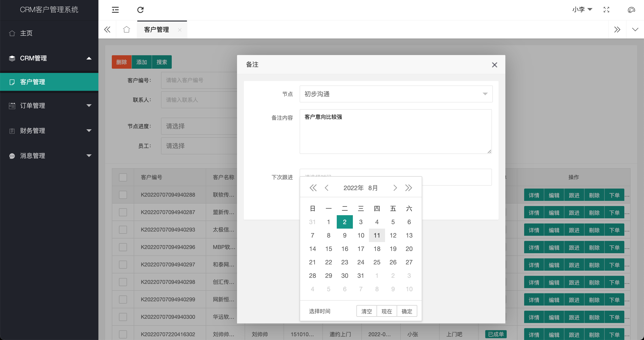The height and width of the screenshot is (340, 644).
Task: Click 选择时间 in the date picker
Action: coord(320,311)
